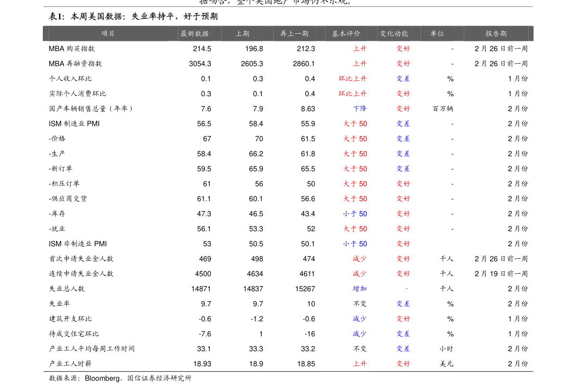The height and width of the screenshot is (392, 573).
Task: Select the blue 变差 beside 环比上升
Action: [403, 78]
